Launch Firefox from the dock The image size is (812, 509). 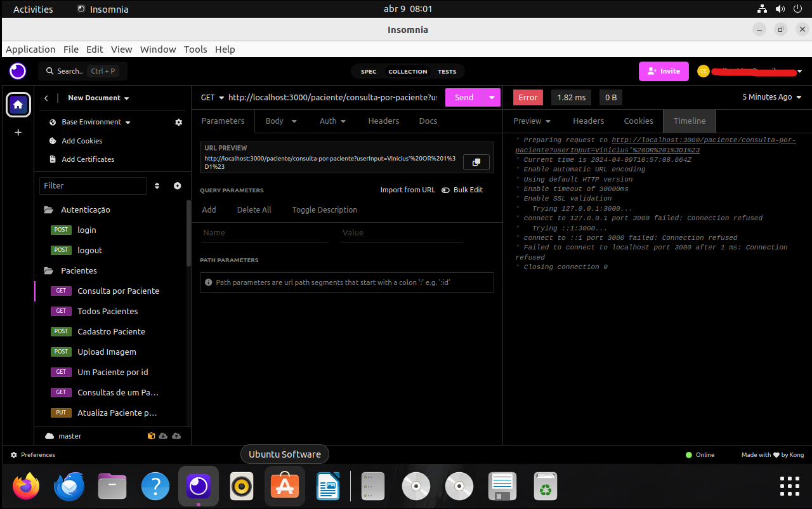26,487
